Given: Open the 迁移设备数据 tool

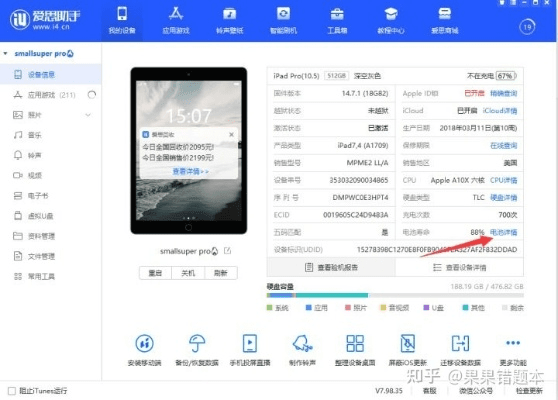Looking at the screenshot, I should click(460, 350).
